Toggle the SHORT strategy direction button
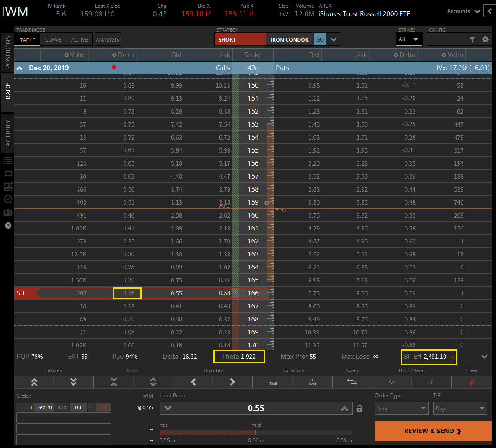496x448 pixels. (240, 39)
